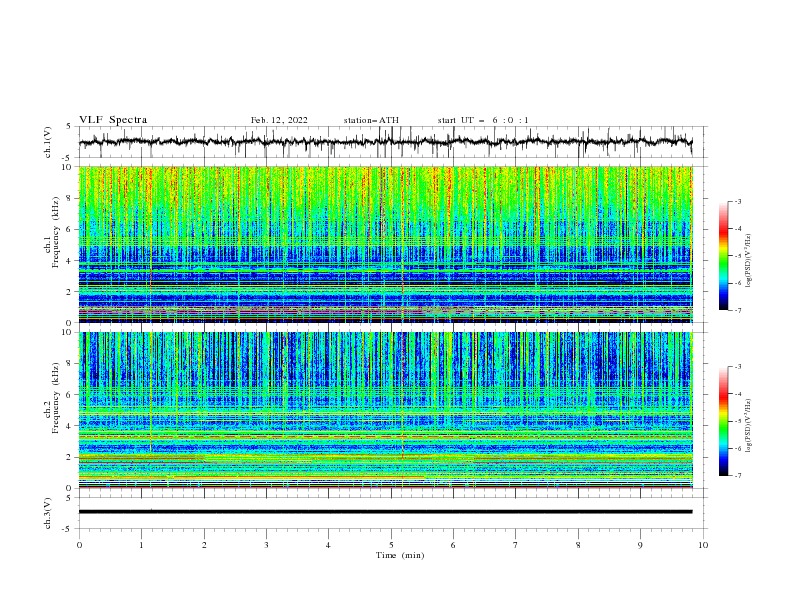Click the 'station=ATH' label
Image resolution: width=792 pixels, height=612 pixels.
(371, 120)
